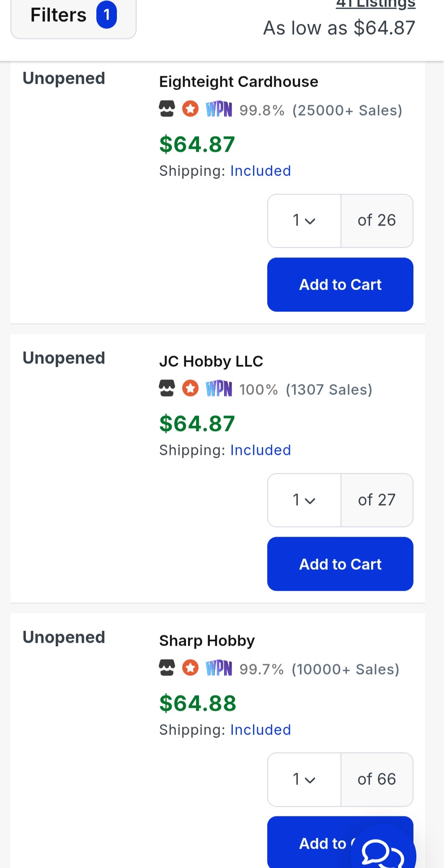
Task: Open quantity dropdown for JC Hobby LLC
Action: (x=304, y=500)
